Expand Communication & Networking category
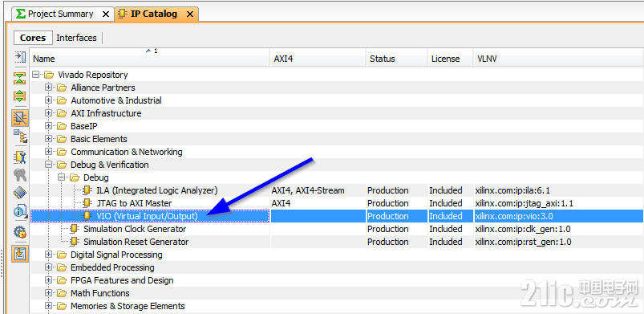The image size is (644, 314). (48, 152)
